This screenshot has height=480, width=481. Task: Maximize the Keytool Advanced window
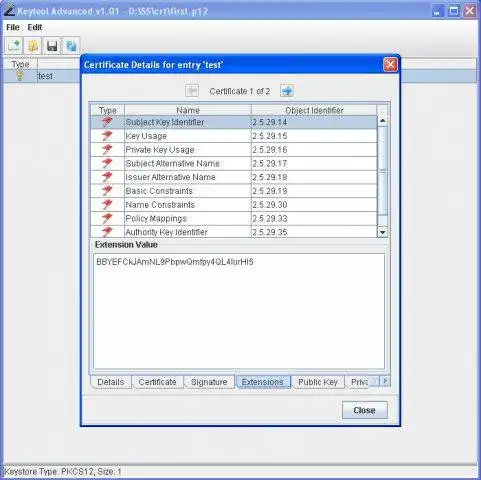454,11
